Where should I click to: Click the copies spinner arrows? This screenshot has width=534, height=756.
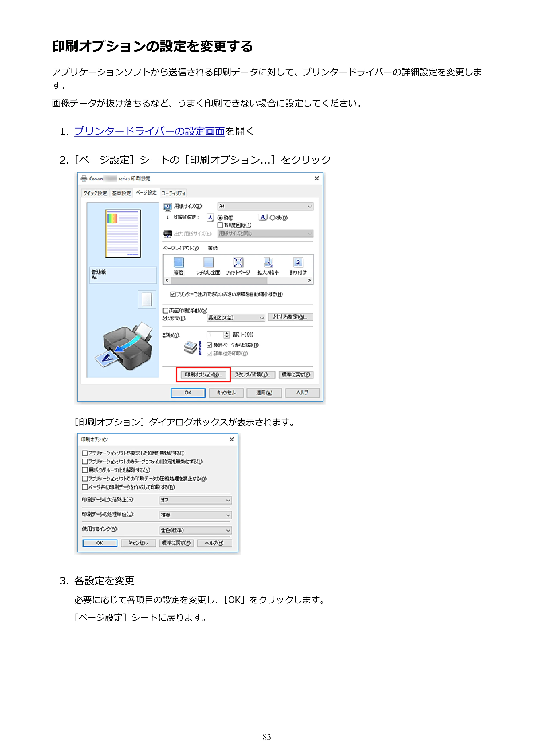(x=226, y=335)
